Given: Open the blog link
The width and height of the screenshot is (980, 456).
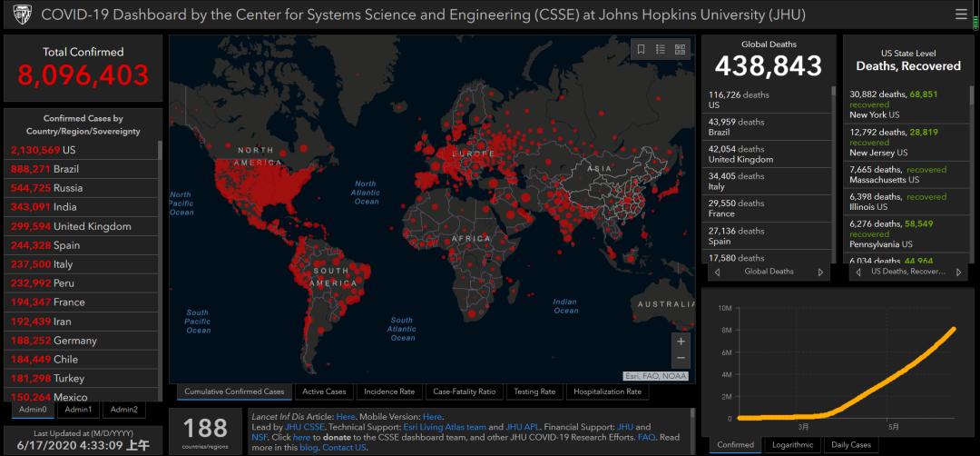Looking at the screenshot, I should (x=310, y=447).
